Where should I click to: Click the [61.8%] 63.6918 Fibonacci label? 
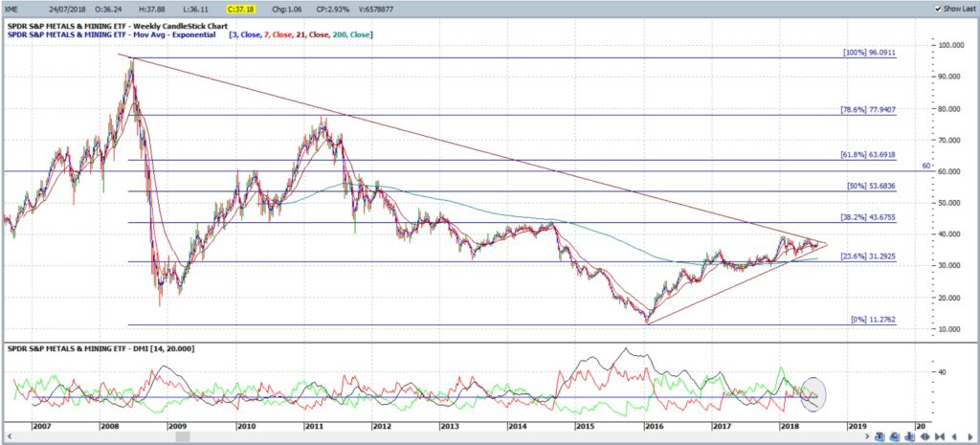tap(869, 155)
